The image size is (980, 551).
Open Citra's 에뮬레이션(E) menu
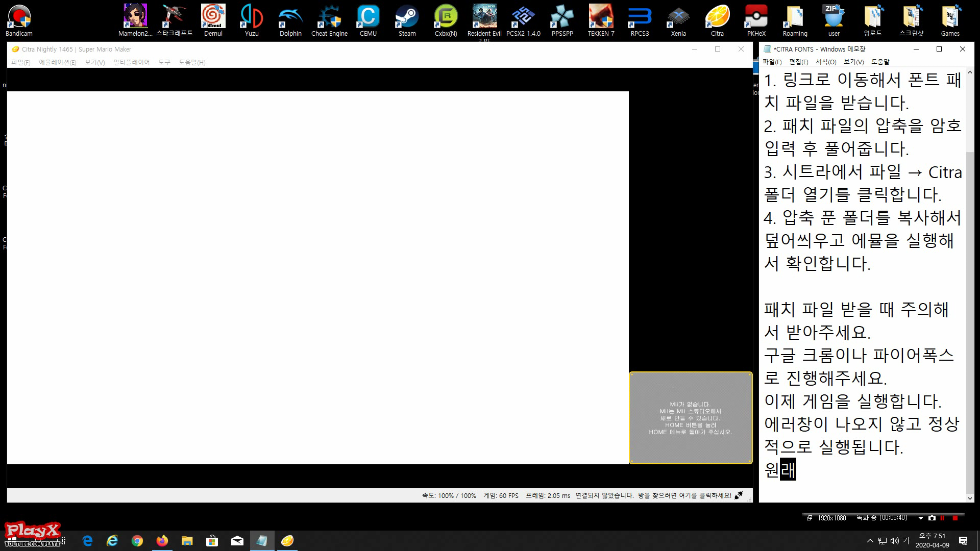point(58,62)
